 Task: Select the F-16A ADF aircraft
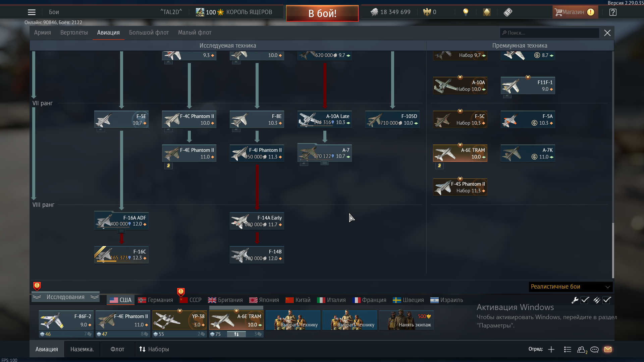point(121,221)
